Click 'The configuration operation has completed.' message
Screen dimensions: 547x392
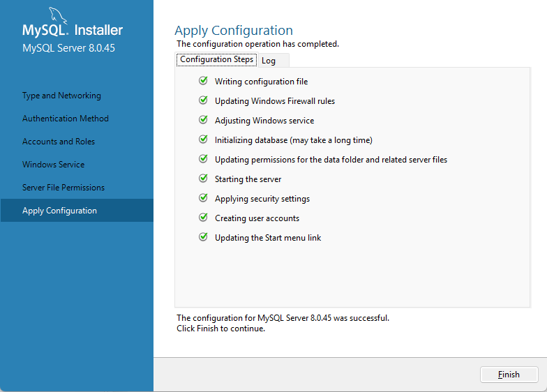coord(258,44)
